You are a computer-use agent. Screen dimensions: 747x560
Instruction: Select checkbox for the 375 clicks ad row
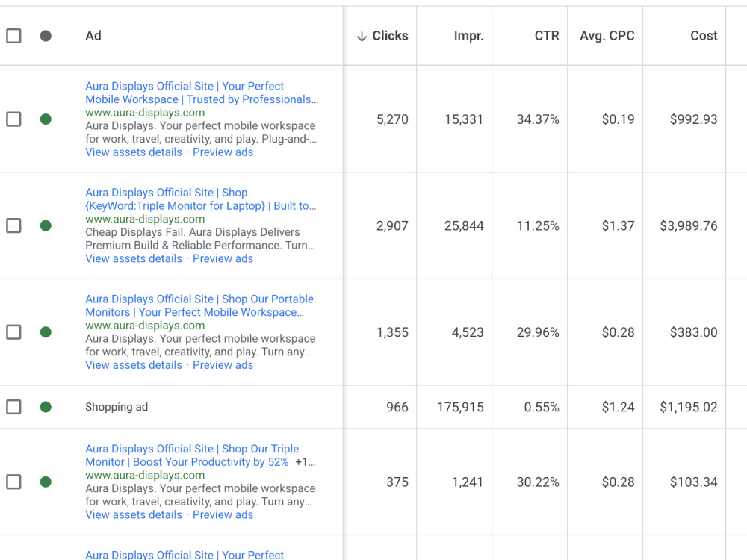pos(13,482)
